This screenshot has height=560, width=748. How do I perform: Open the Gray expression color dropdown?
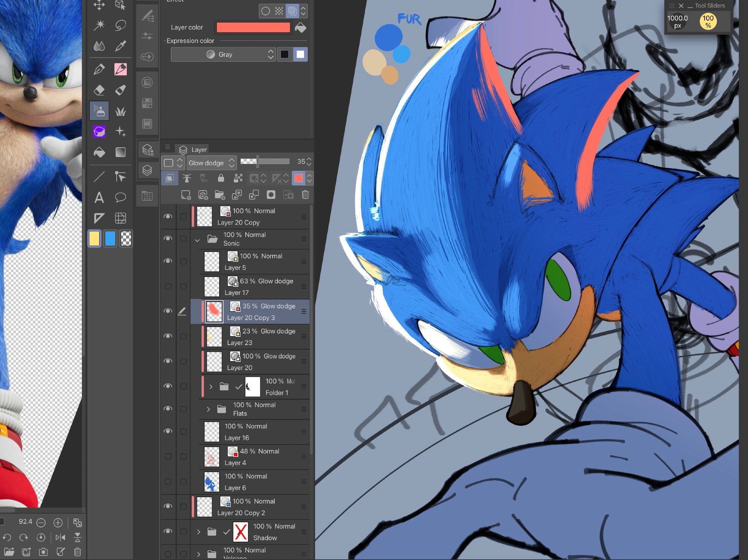[223, 54]
